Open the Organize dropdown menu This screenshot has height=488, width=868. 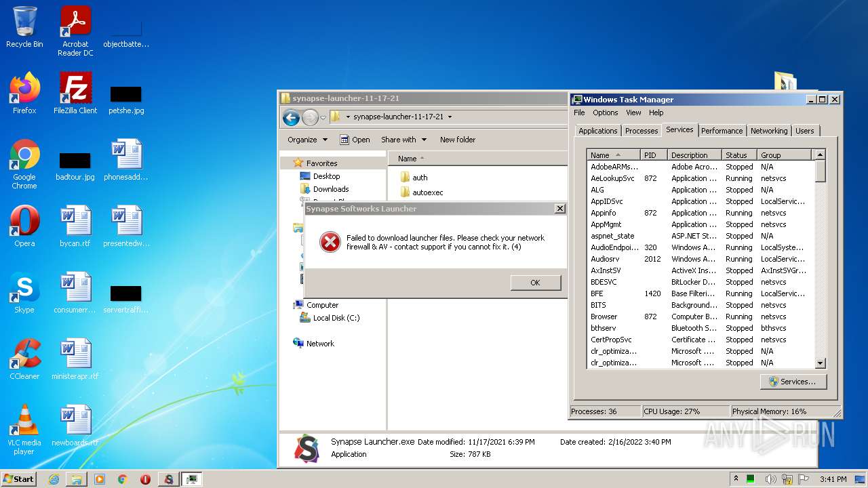point(307,140)
